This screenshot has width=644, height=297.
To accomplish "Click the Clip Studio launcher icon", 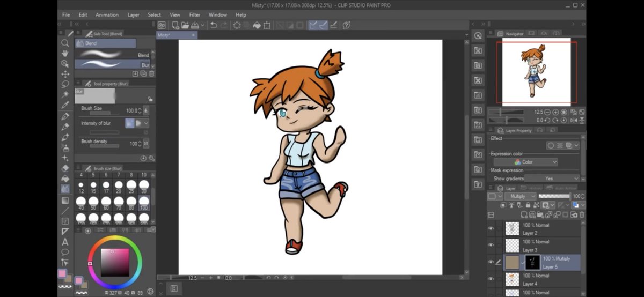I will 162,25.
